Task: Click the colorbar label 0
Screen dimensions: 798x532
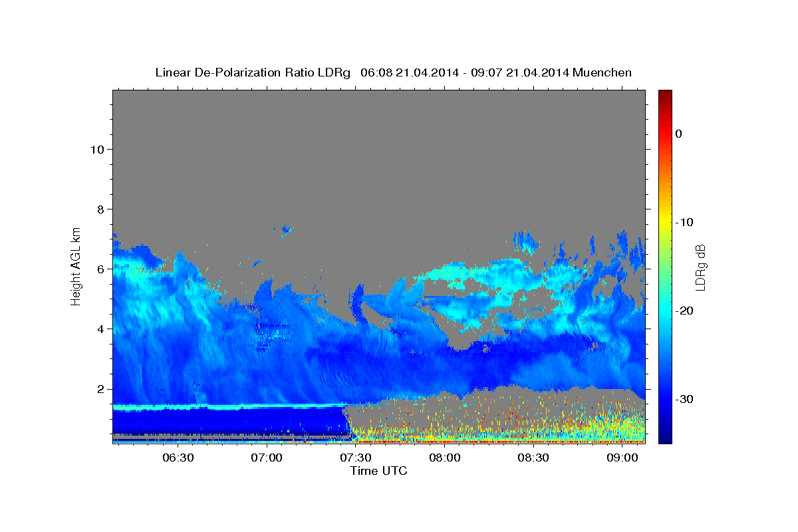Action: click(x=679, y=134)
